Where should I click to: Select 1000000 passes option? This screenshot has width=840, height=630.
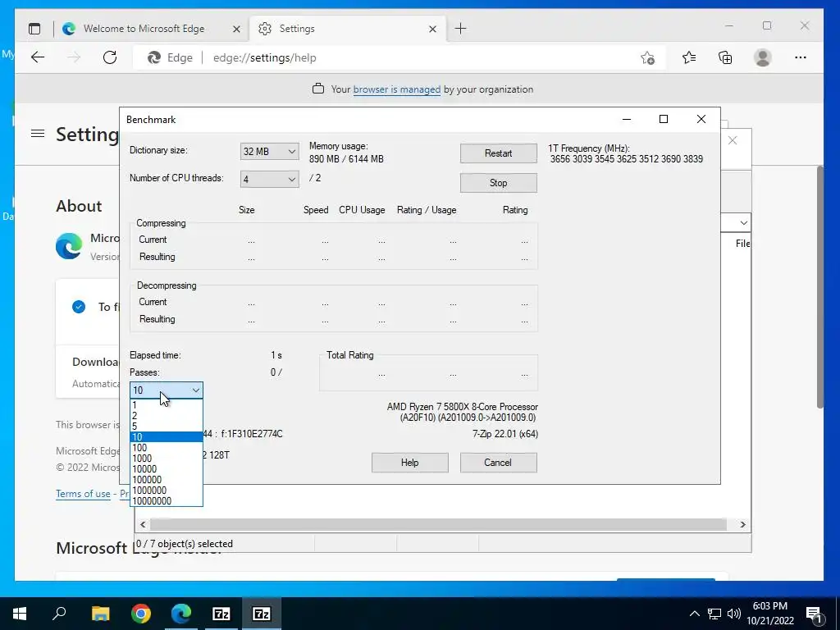tap(166, 491)
